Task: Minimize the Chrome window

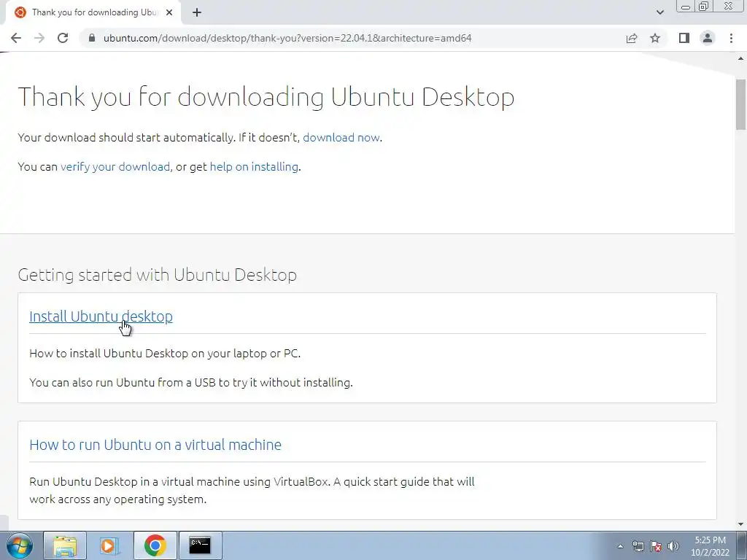Action: [686, 7]
